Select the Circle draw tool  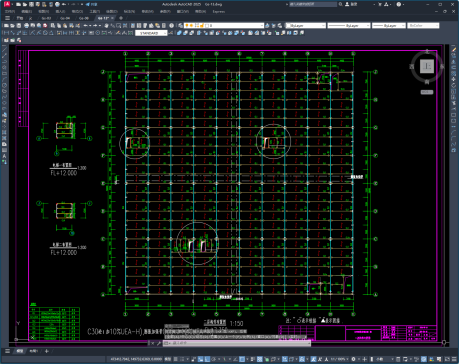(4, 85)
